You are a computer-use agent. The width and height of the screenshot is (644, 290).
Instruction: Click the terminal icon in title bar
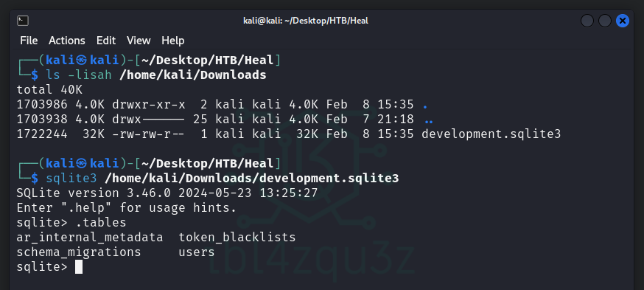click(23, 21)
